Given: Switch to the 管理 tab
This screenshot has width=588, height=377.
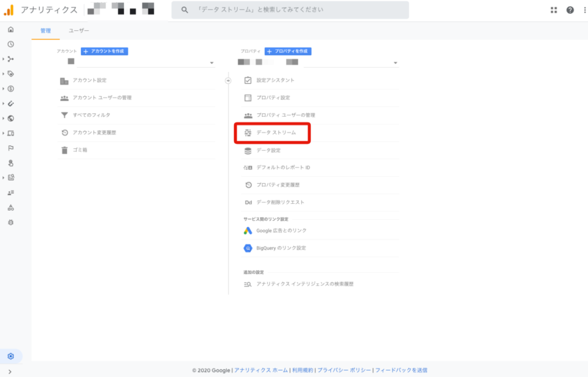Looking at the screenshot, I should (x=46, y=31).
